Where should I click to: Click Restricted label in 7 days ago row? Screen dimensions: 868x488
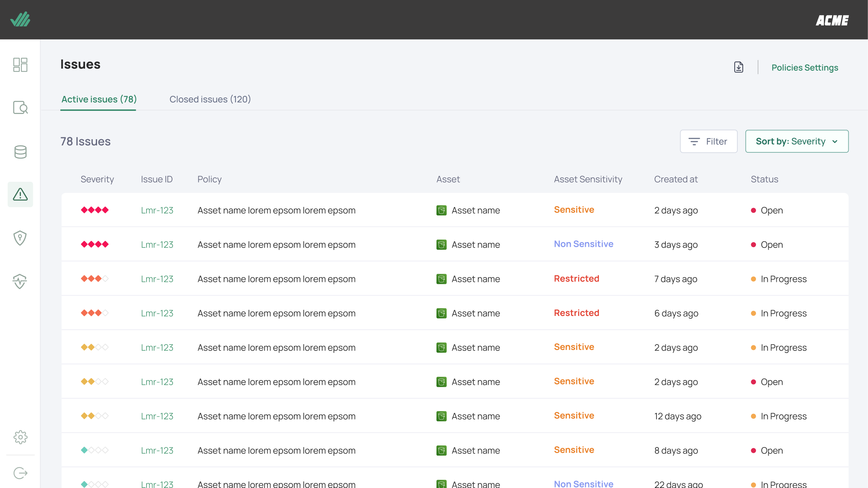point(576,278)
